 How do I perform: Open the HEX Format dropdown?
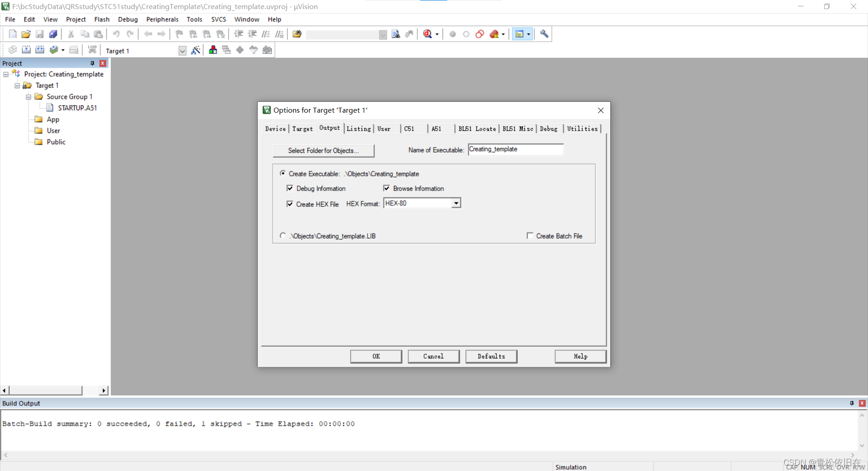456,203
